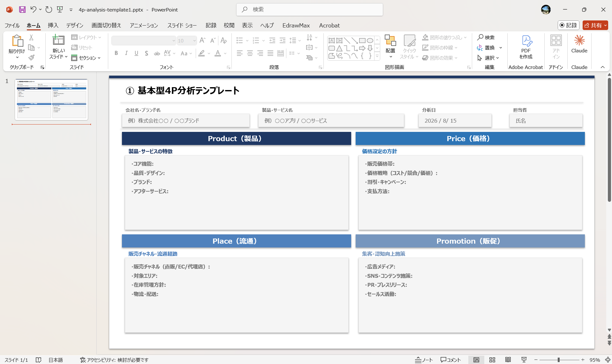Image resolution: width=612 pixels, height=364 pixels.
Task: Click the strikethrough abc icon
Action: coord(157,53)
